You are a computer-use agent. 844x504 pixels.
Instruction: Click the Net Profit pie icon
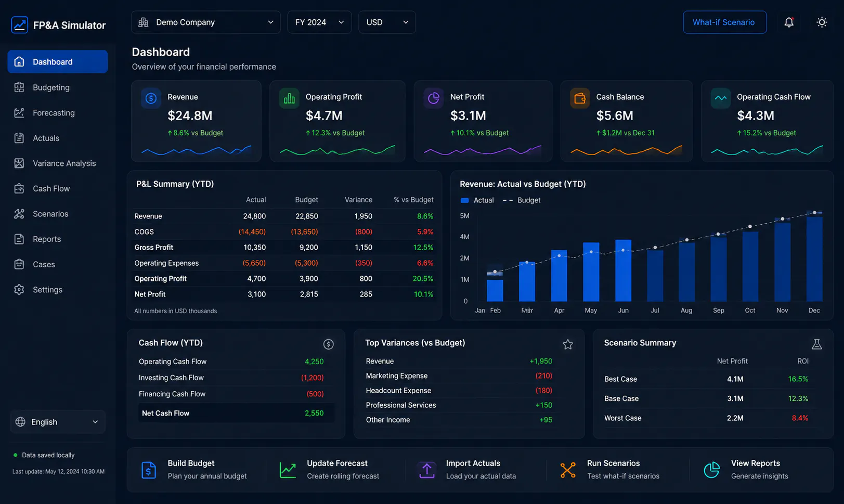click(x=434, y=98)
